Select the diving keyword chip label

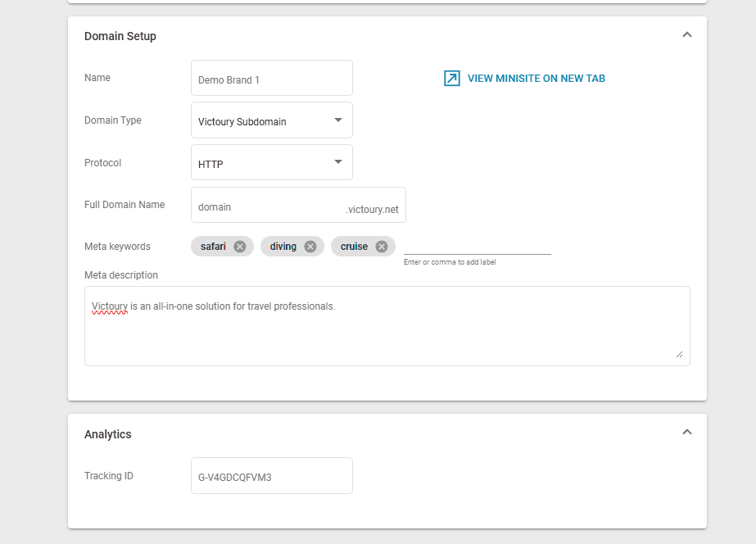[x=283, y=247]
